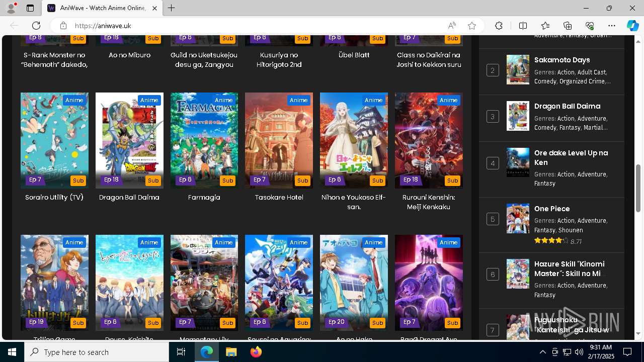644x362 pixels.
Task: Open the browser profile avatar
Action: click(x=11, y=8)
